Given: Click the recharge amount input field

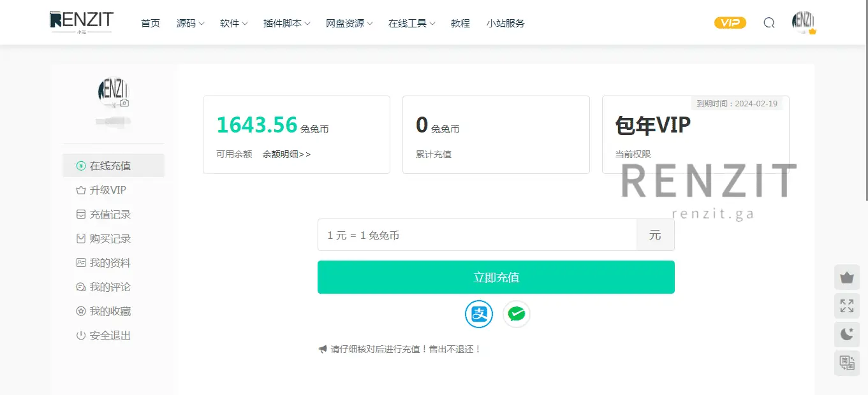Looking at the screenshot, I should point(476,235).
